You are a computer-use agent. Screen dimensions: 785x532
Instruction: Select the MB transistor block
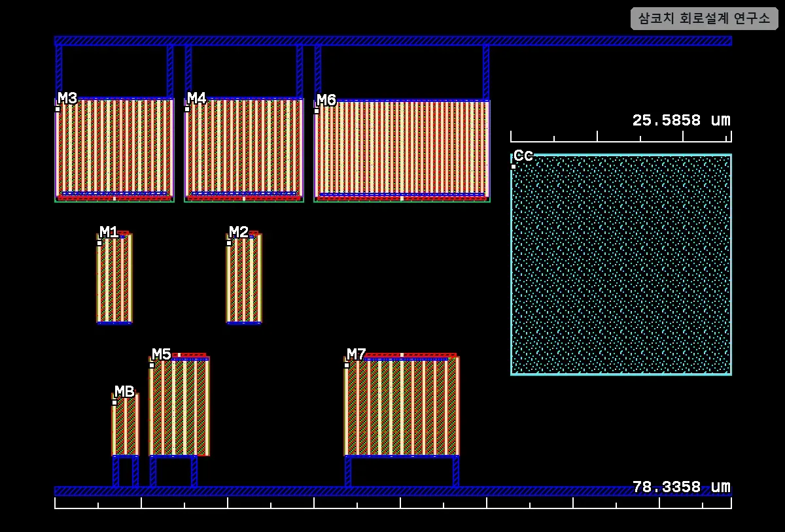click(x=125, y=425)
